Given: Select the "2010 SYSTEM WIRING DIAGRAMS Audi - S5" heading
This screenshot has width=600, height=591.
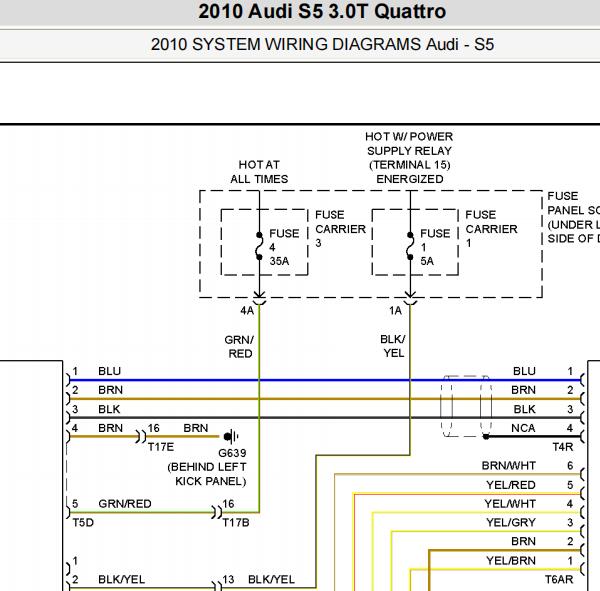Looking at the screenshot, I should 322,44.
